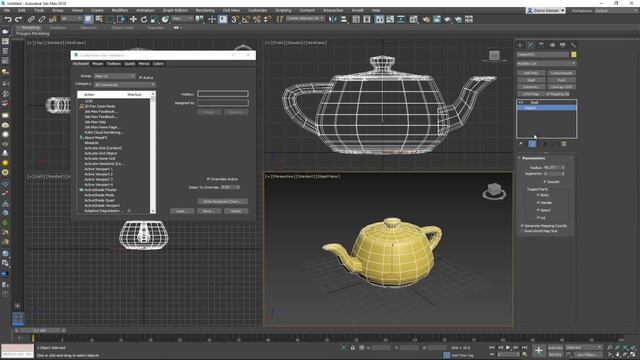Image resolution: width=640 pixels, height=360 pixels.
Task: Switch to the Toolbars tab in Customize dialog
Action: (x=114, y=64)
